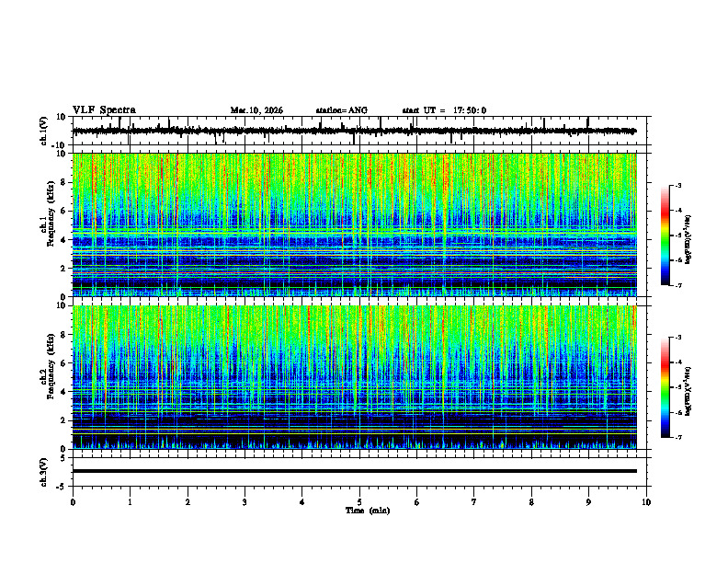Click the time axis tick label "8"
This screenshot has width=728, height=563.
click(x=531, y=502)
